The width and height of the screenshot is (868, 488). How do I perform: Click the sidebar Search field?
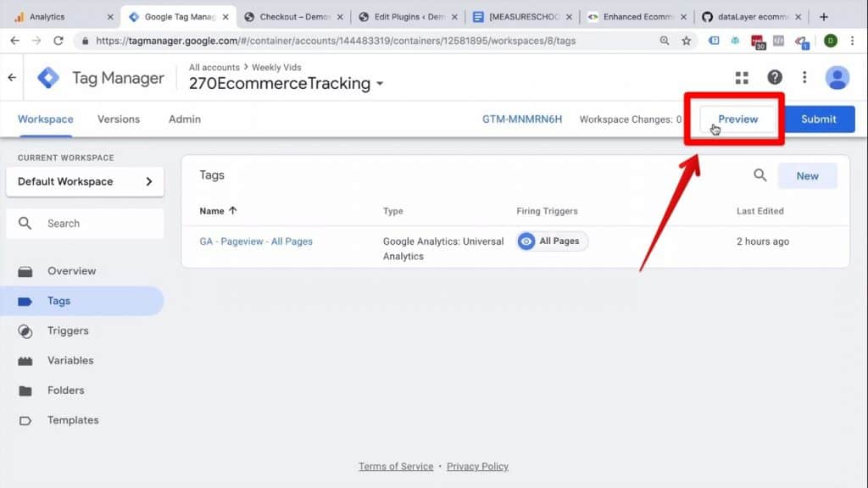(86, 224)
